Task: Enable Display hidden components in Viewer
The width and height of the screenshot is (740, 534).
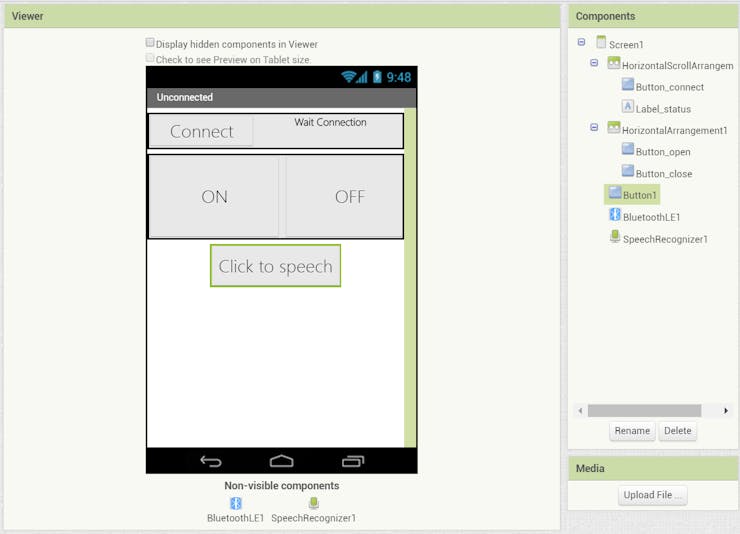Action: tap(150, 43)
